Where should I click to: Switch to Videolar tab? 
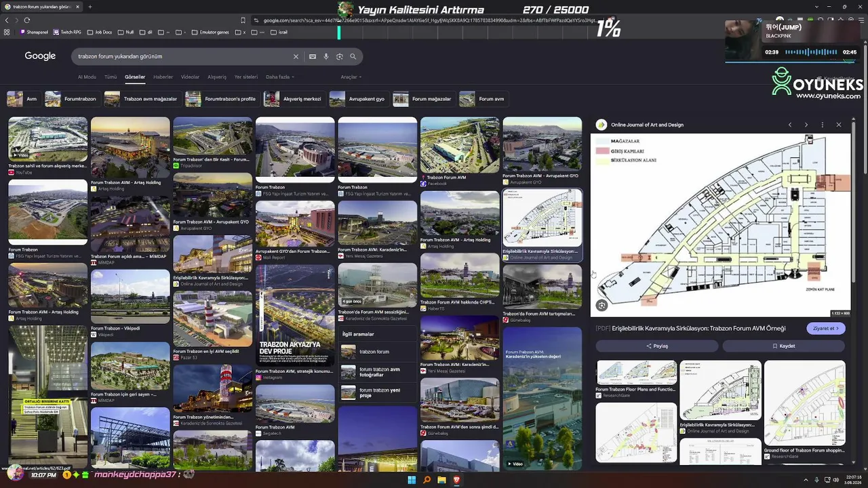tap(190, 77)
